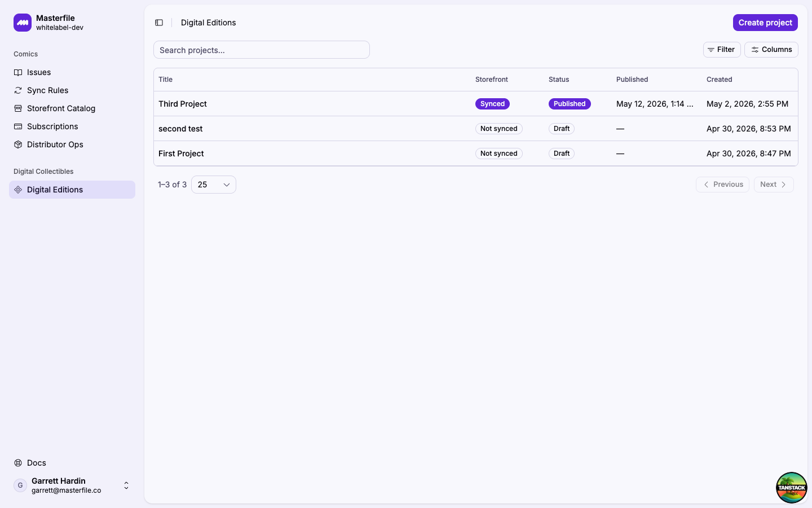
Task: Open the Docs link
Action: [x=72, y=463]
